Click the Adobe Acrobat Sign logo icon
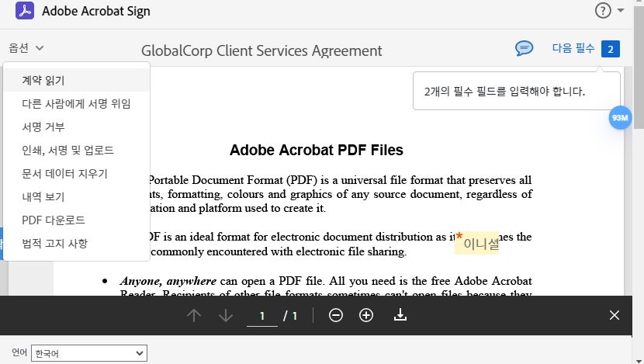This screenshot has width=644, height=364. click(x=25, y=11)
